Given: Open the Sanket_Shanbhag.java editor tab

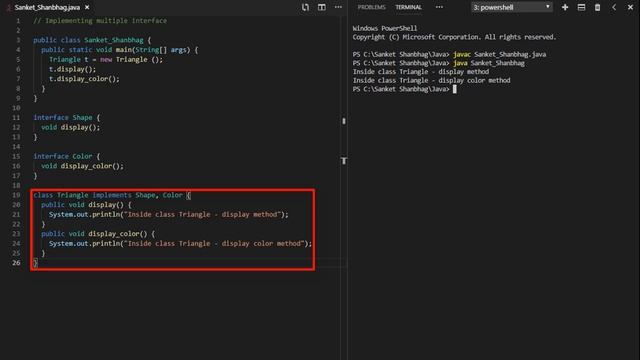Looking at the screenshot, I should pos(47,7).
